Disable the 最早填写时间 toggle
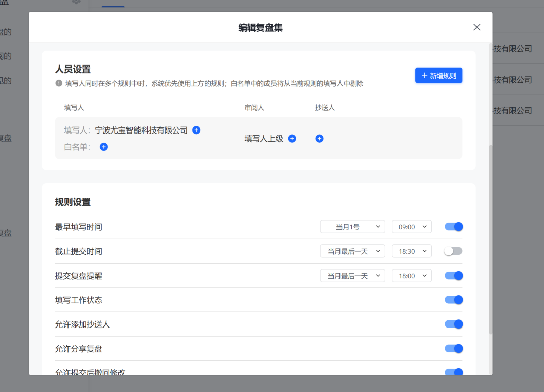 click(x=453, y=226)
